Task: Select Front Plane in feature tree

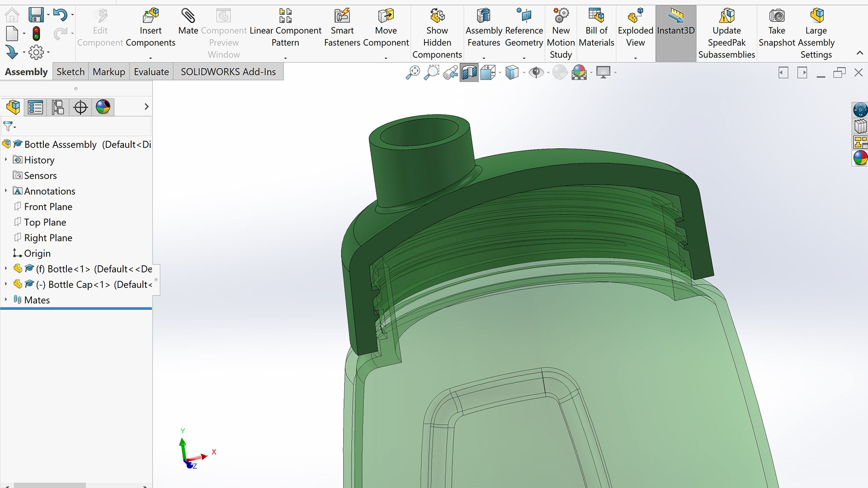Action: point(48,207)
